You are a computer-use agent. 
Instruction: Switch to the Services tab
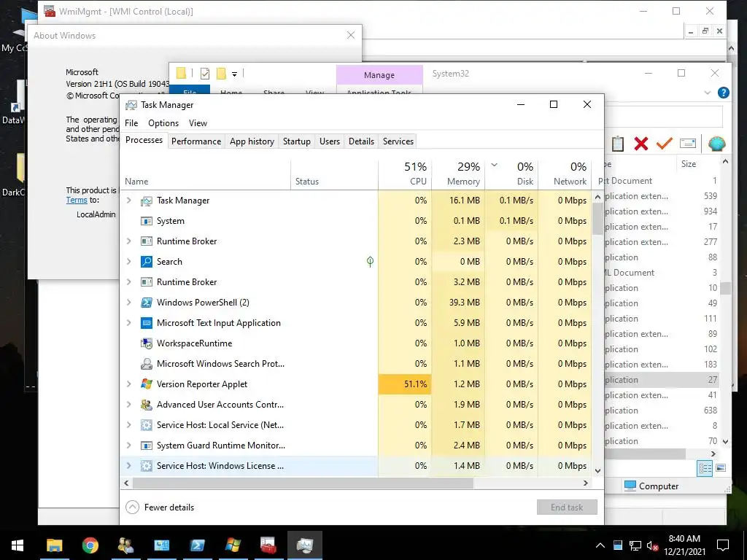398,141
